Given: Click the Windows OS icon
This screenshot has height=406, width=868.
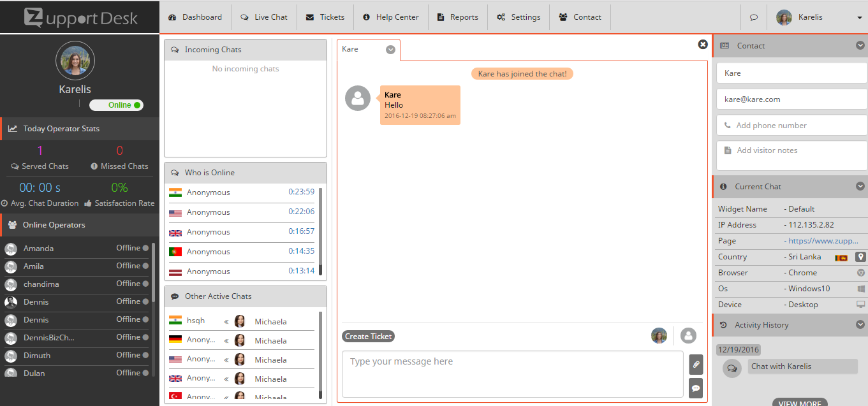Looking at the screenshot, I should pos(861,289).
